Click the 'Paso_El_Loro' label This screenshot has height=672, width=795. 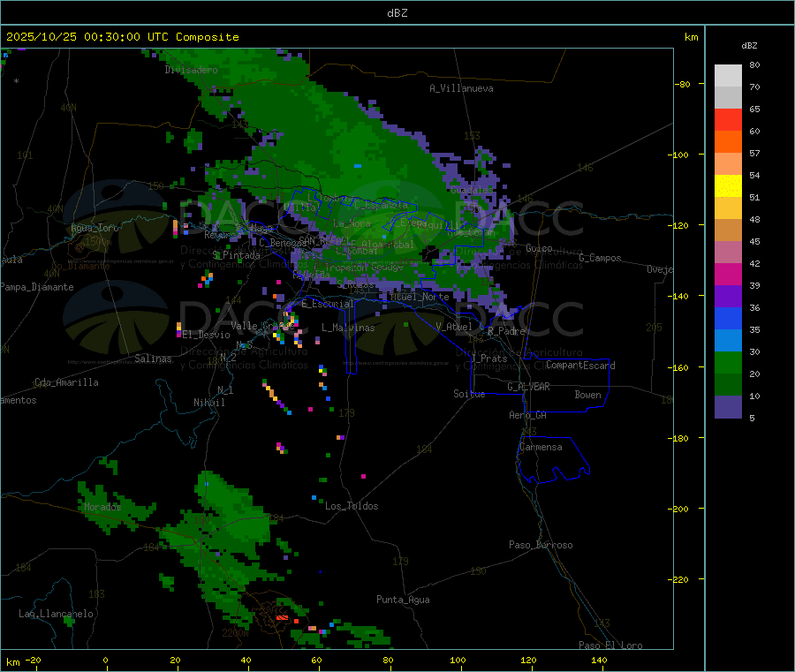click(610, 646)
